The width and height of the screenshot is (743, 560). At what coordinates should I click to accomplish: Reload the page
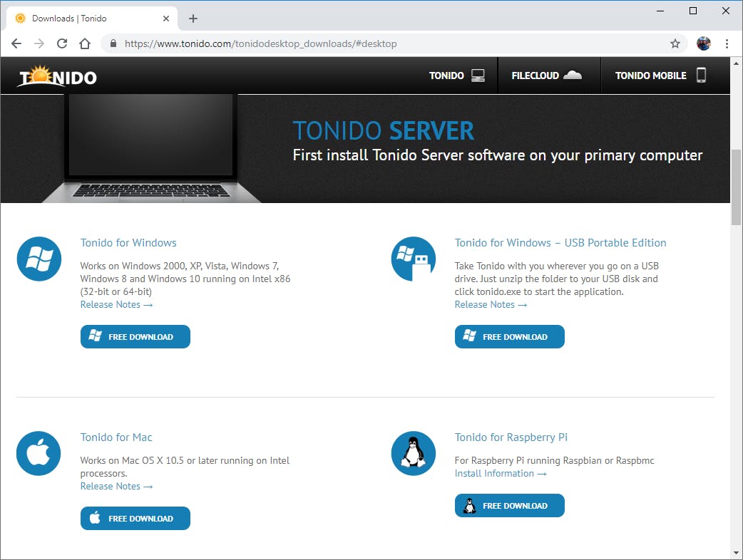[x=61, y=43]
